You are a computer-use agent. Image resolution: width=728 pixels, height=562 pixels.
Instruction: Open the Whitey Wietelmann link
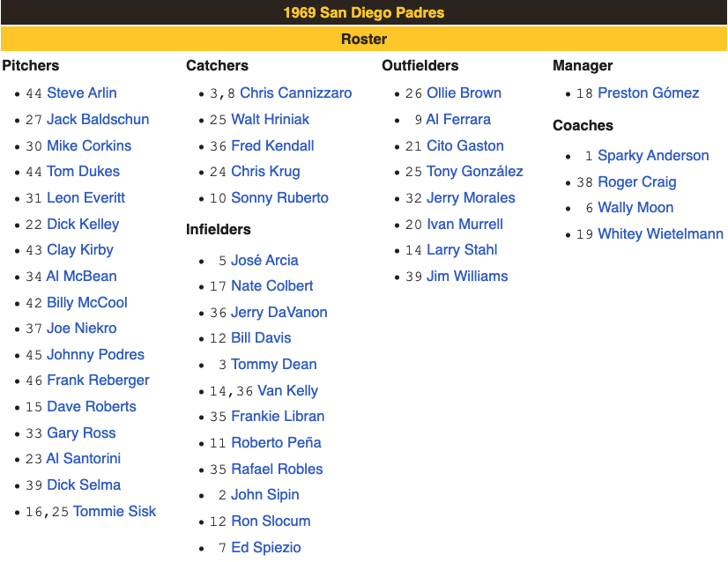(x=661, y=234)
